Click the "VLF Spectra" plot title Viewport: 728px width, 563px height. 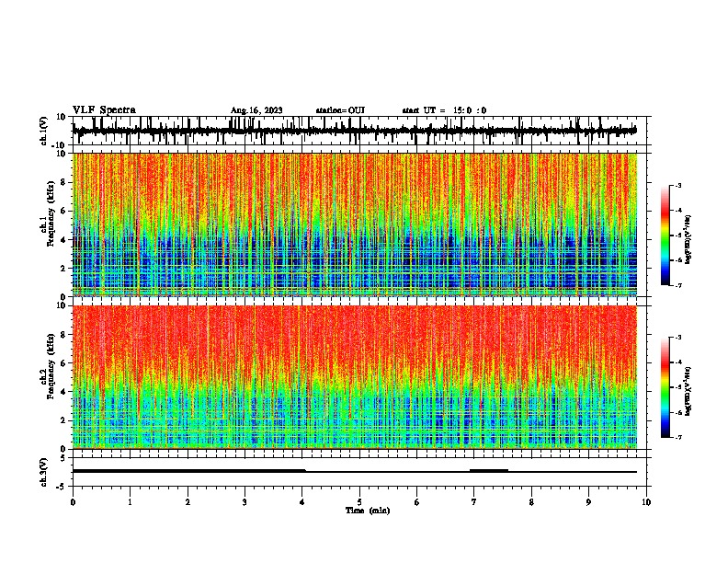[x=104, y=110]
